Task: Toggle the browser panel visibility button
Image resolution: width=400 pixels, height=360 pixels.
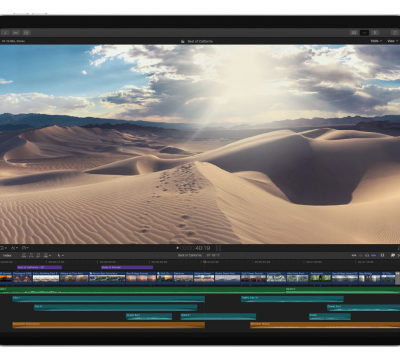Action: (354, 33)
